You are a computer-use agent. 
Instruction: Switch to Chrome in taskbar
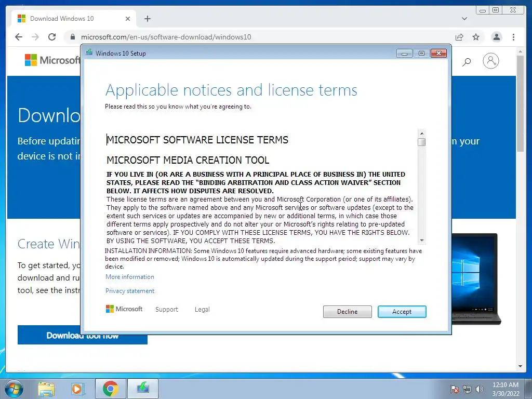111,389
